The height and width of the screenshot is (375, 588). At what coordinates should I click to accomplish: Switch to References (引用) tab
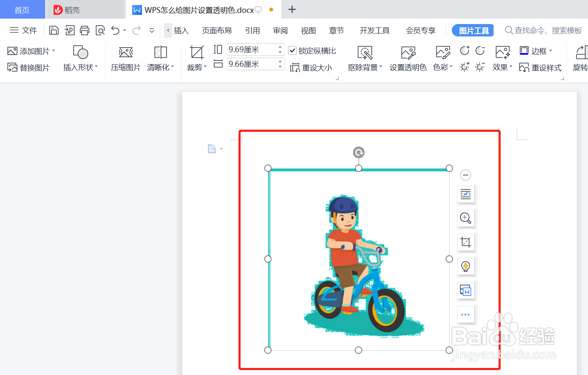(252, 30)
